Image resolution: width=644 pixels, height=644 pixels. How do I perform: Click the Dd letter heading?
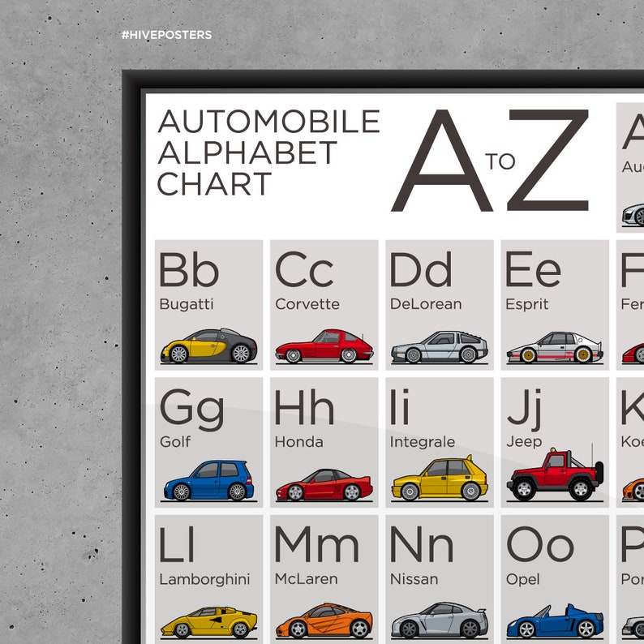pyautogui.click(x=421, y=269)
